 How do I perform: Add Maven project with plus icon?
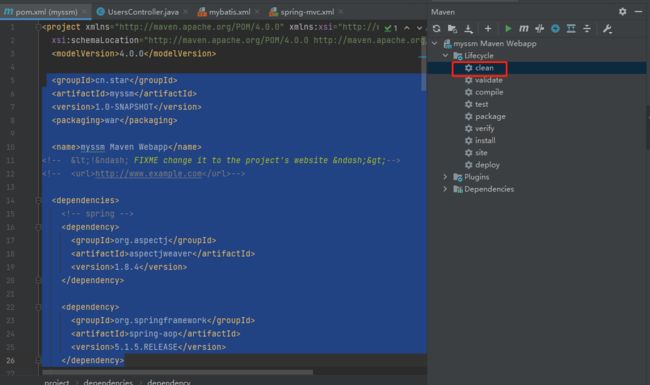[x=488, y=29]
